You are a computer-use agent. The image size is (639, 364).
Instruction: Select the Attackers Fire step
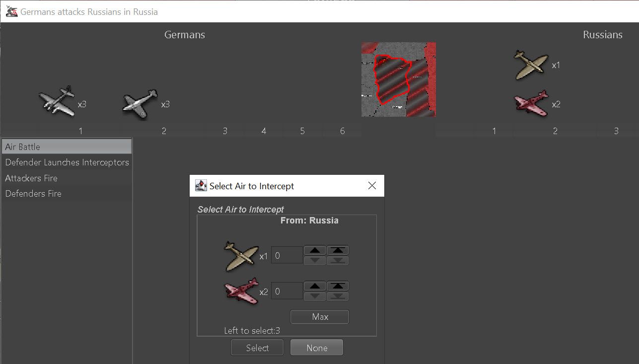[67, 178]
